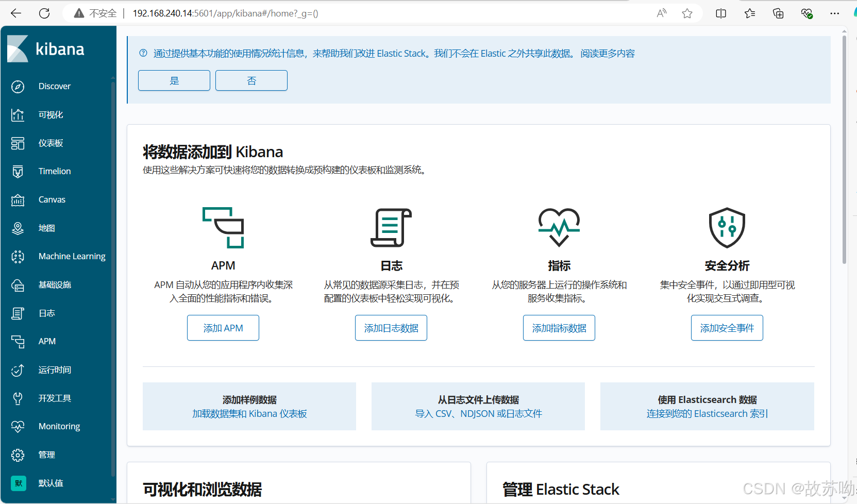Open the Monitoring heartbeat icon

(x=18, y=427)
